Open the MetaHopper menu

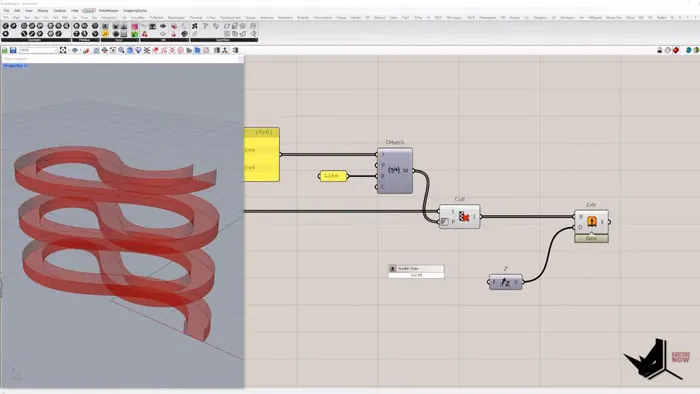108,10
